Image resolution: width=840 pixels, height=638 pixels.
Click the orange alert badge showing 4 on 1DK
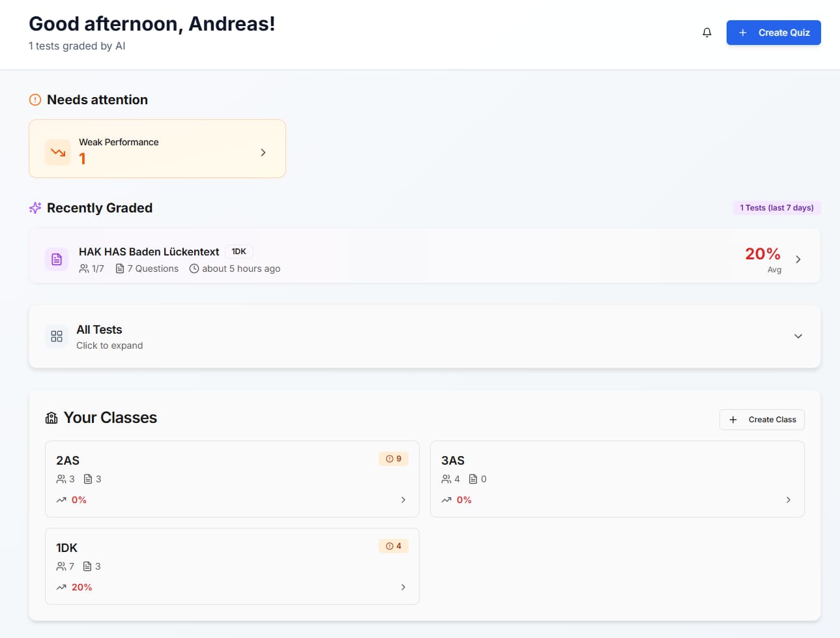(x=394, y=546)
